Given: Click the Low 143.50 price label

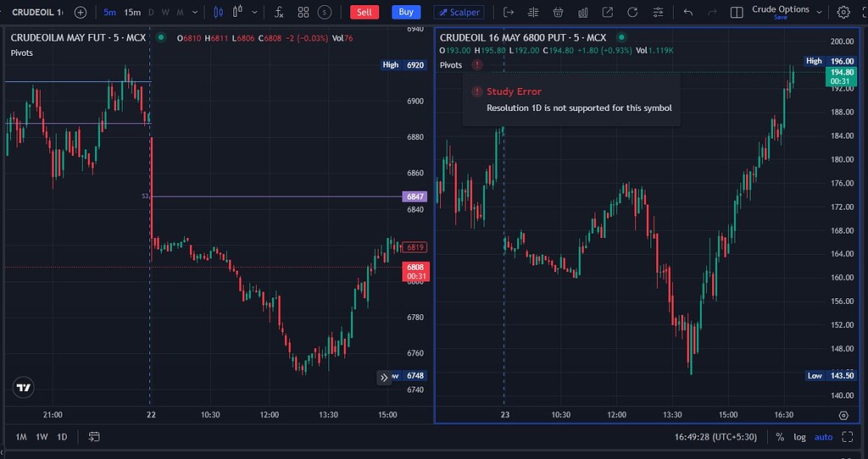Looking at the screenshot, I should coord(831,375).
